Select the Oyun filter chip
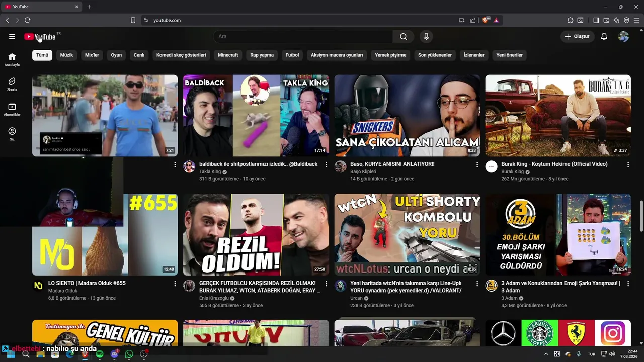The width and height of the screenshot is (644, 362). [x=116, y=55]
